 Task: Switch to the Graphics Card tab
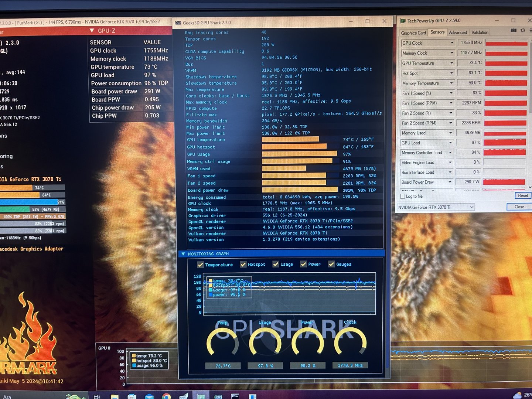[413, 33]
